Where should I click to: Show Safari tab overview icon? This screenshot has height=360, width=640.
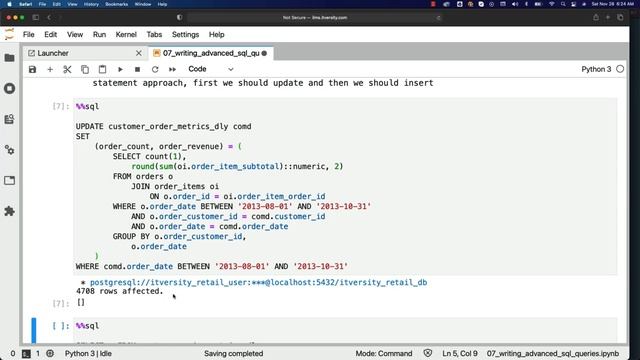pos(620,18)
